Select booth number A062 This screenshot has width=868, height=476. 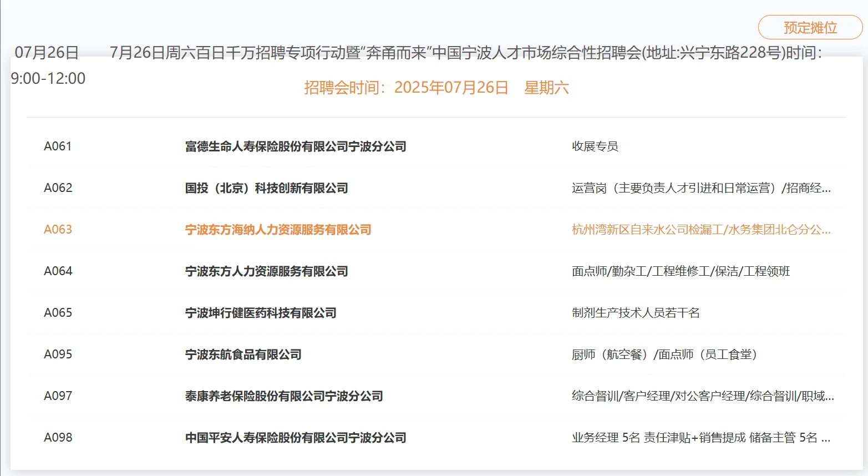(x=58, y=188)
